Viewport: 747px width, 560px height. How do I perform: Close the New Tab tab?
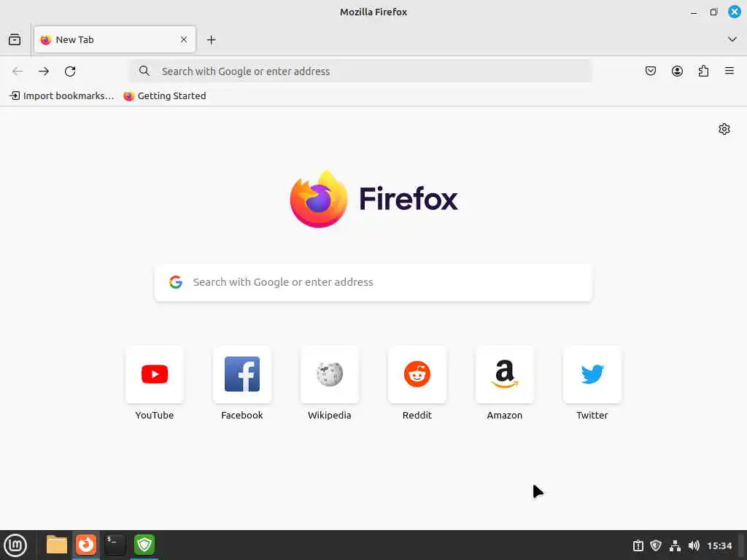pyautogui.click(x=184, y=39)
